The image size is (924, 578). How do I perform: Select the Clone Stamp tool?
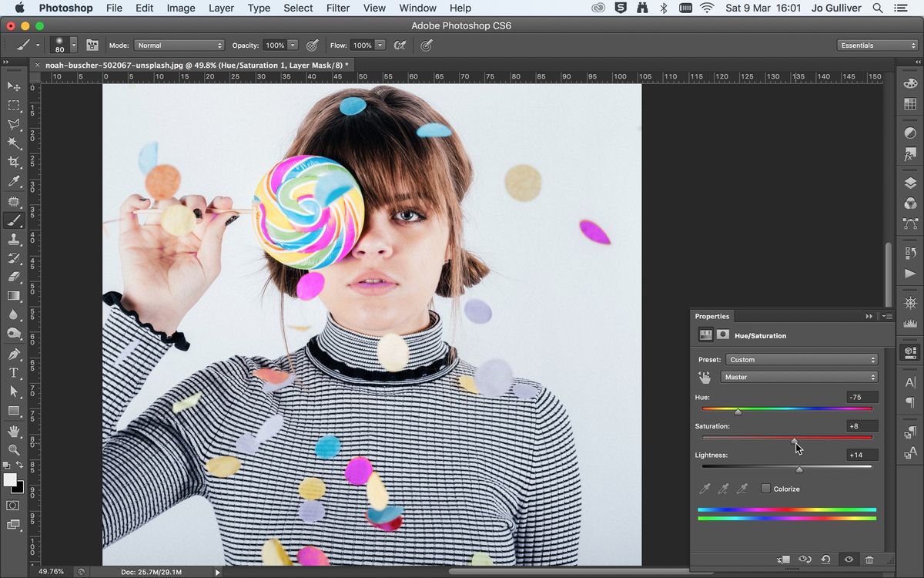point(14,239)
